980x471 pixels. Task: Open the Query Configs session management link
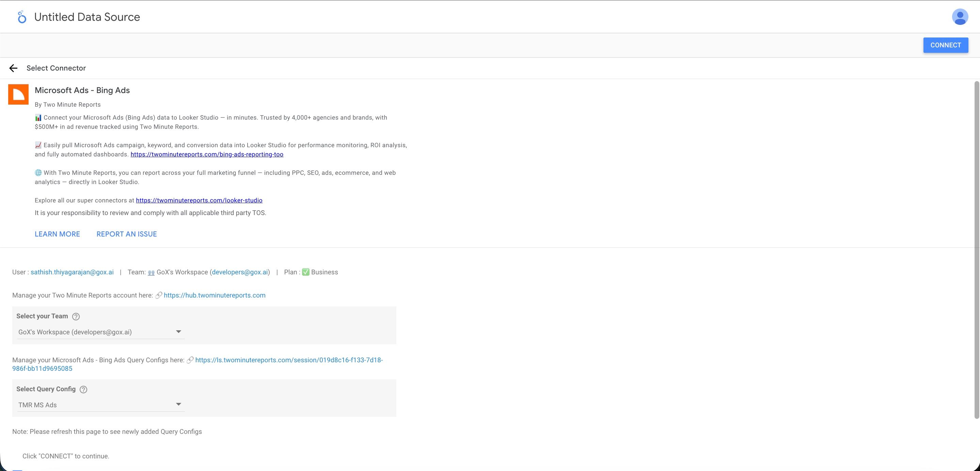[x=289, y=360]
